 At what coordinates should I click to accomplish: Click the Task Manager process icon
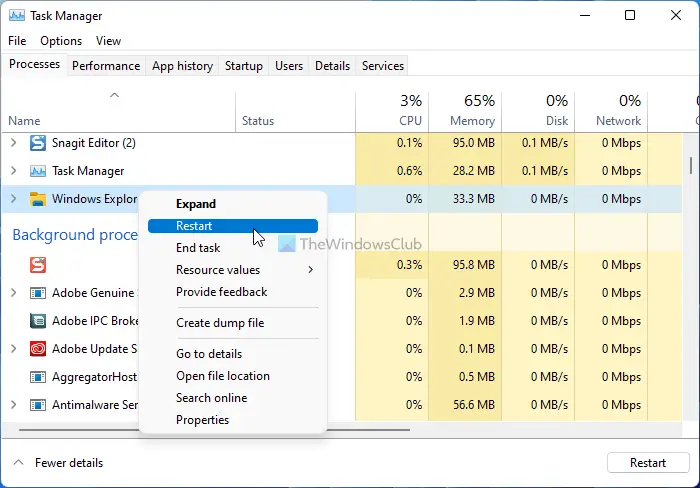[38, 171]
